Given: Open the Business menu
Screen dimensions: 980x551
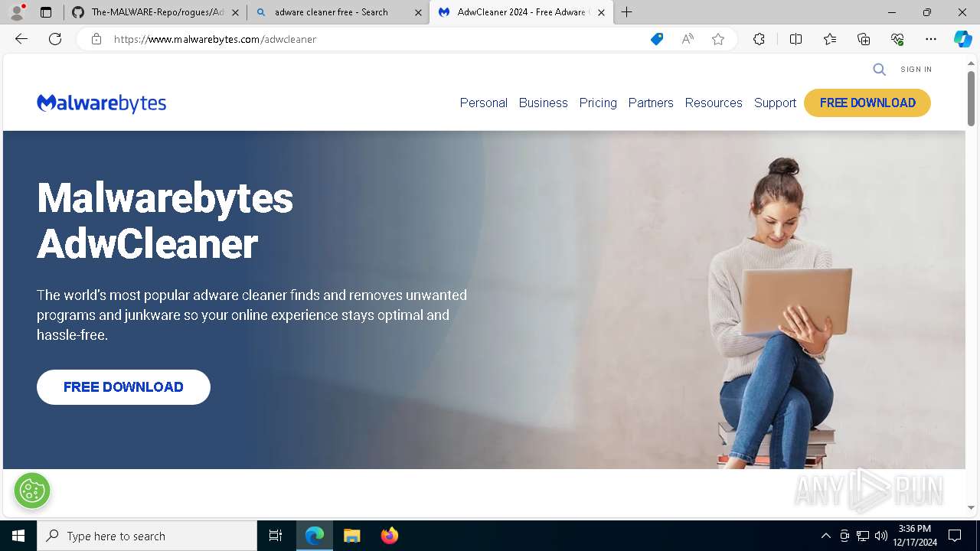Looking at the screenshot, I should click(x=544, y=103).
